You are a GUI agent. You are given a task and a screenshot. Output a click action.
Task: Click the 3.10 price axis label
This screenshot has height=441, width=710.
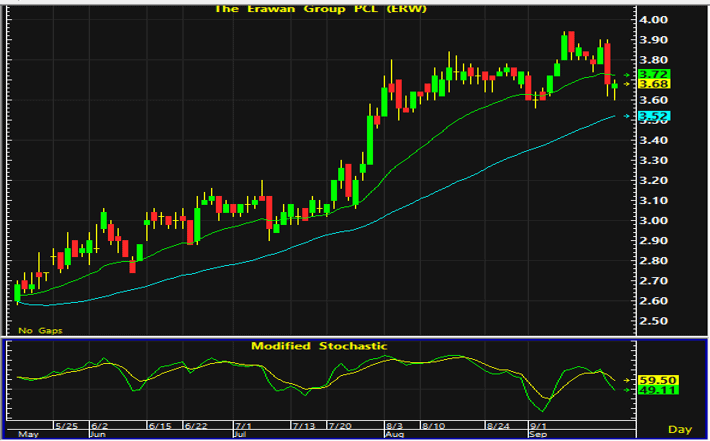654,201
